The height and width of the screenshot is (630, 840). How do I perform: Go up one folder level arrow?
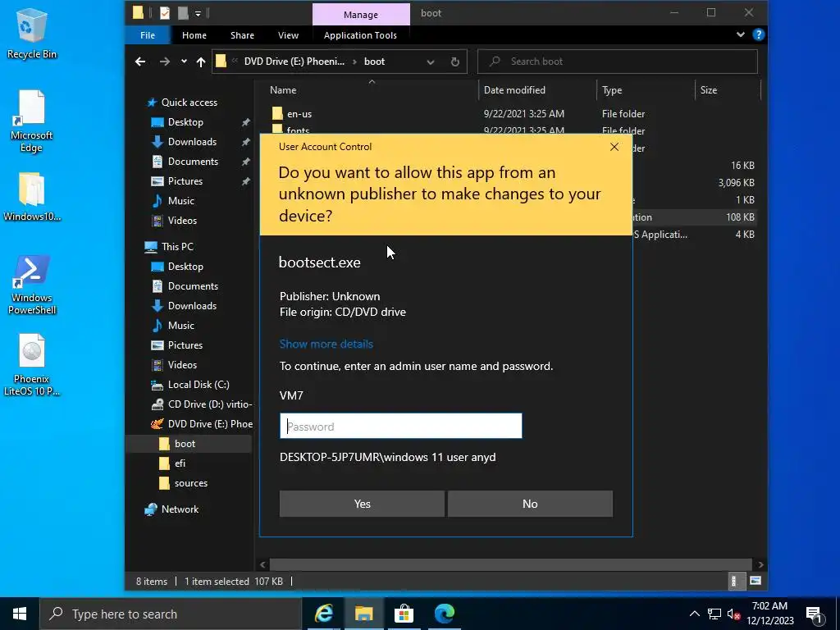pyautogui.click(x=201, y=62)
